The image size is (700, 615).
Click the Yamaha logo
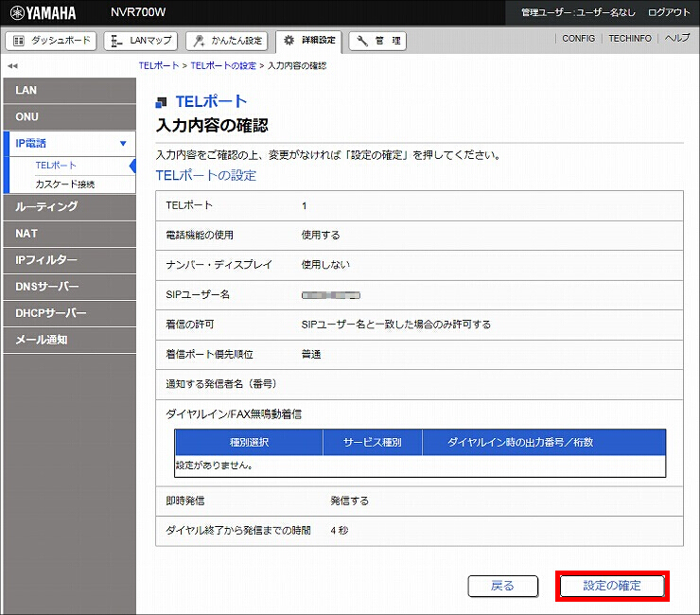pos(43,13)
